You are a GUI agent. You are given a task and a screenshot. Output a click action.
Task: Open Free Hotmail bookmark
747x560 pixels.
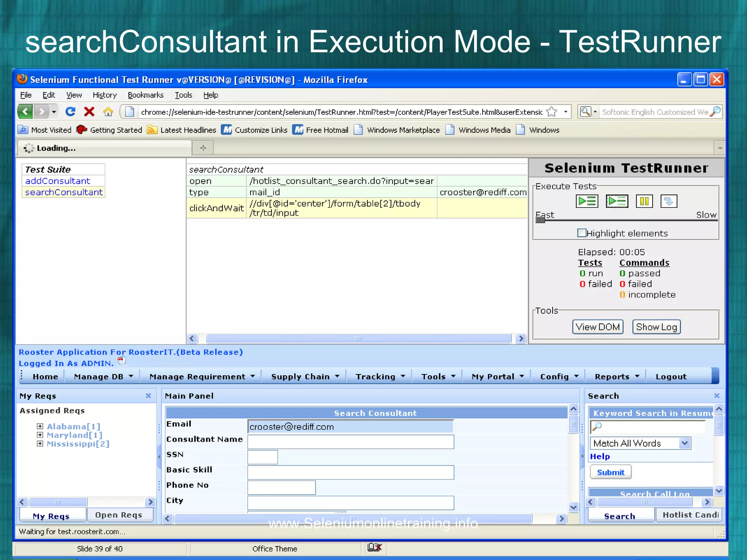click(x=321, y=130)
